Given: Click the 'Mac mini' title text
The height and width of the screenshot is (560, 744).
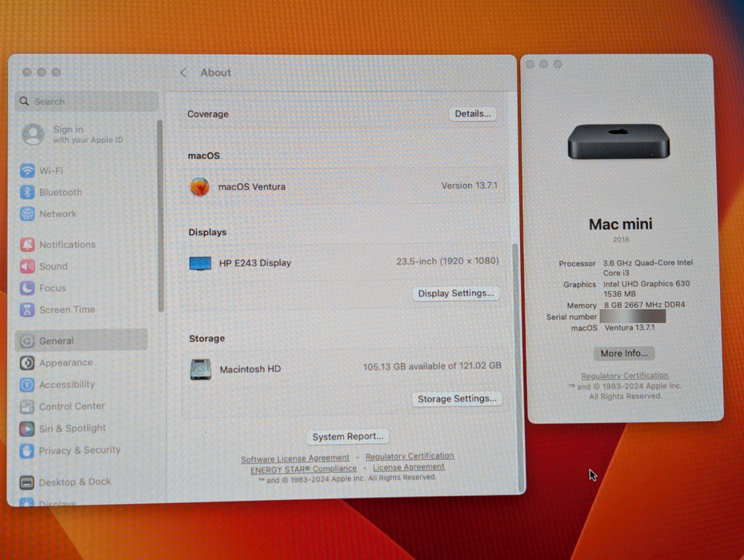Looking at the screenshot, I should tap(621, 224).
